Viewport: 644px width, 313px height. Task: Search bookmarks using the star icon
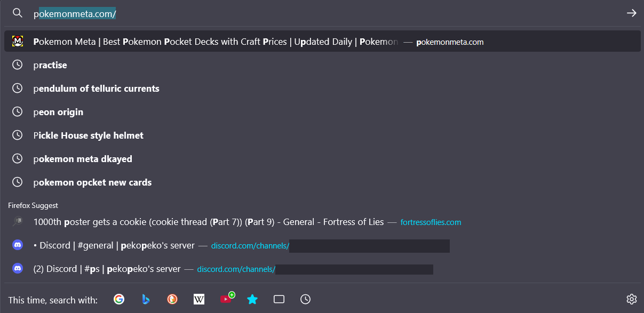[252, 299]
